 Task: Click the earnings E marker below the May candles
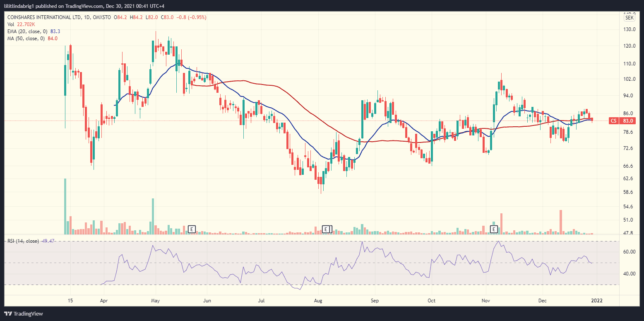tap(192, 228)
